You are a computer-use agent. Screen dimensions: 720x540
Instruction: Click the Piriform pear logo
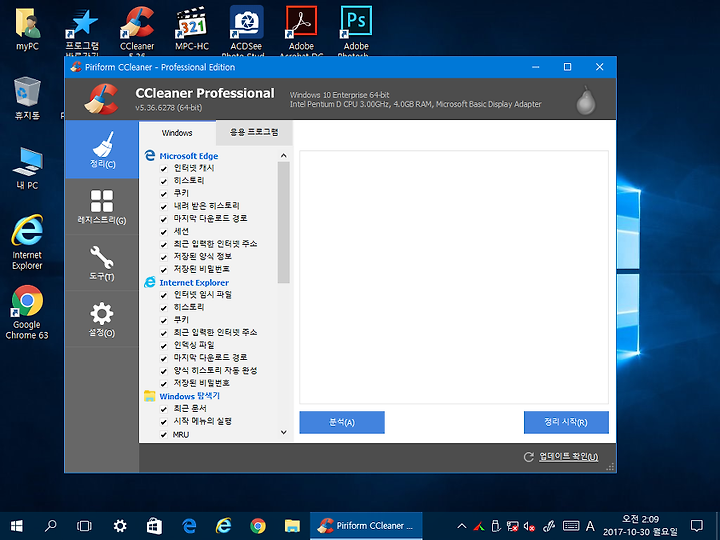tap(585, 100)
